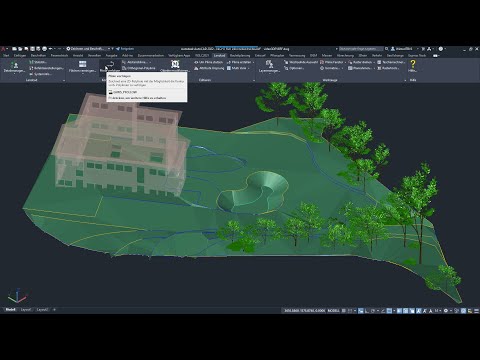The width and height of the screenshot is (480, 360).
Task: Click the large Zeichnungen ribbon icon
Action: pos(14,64)
